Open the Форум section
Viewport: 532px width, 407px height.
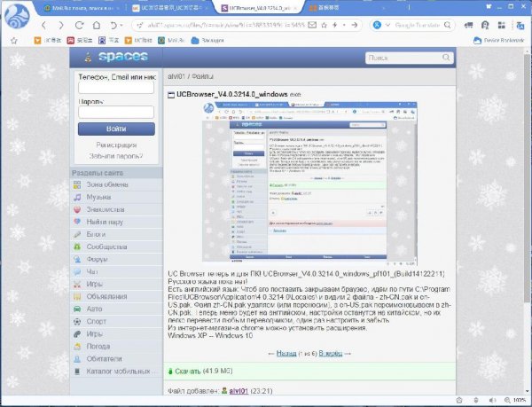pyautogui.click(x=116, y=259)
